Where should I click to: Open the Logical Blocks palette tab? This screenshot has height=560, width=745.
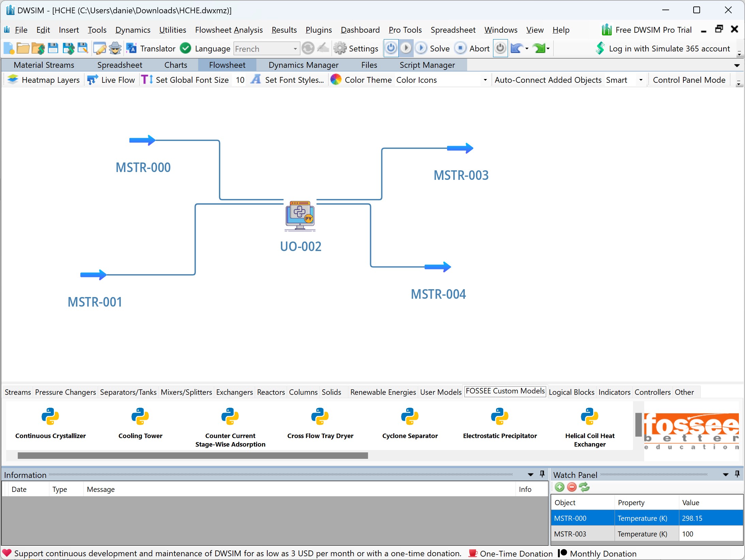[x=571, y=392]
